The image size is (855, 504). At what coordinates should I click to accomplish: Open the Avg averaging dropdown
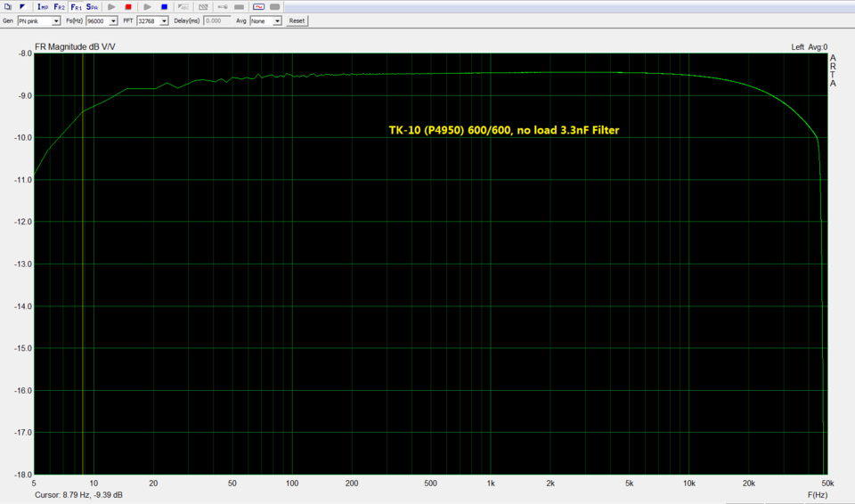tap(265, 20)
